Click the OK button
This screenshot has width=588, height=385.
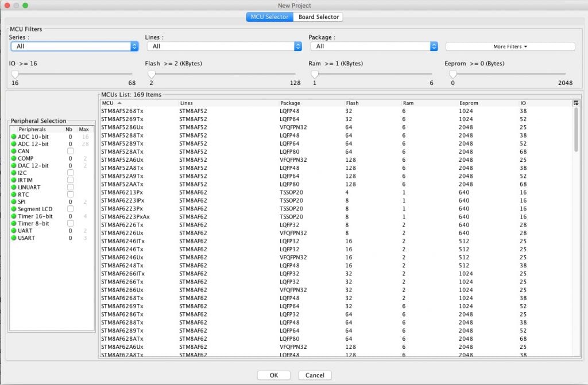point(273,375)
